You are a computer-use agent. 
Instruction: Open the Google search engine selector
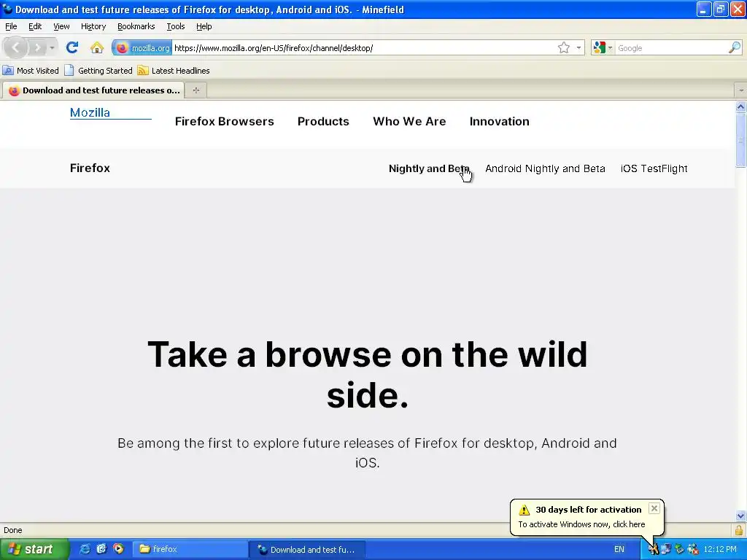click(603, 47)
